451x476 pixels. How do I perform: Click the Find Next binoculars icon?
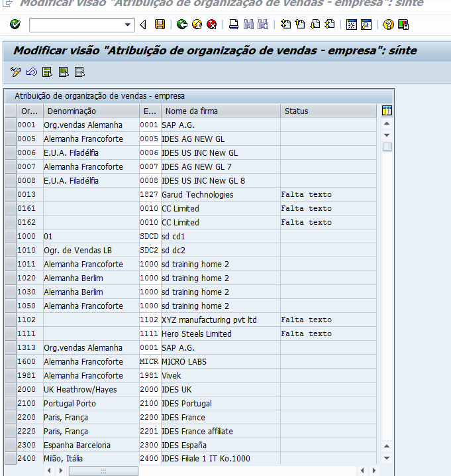[x=263, y=25]
